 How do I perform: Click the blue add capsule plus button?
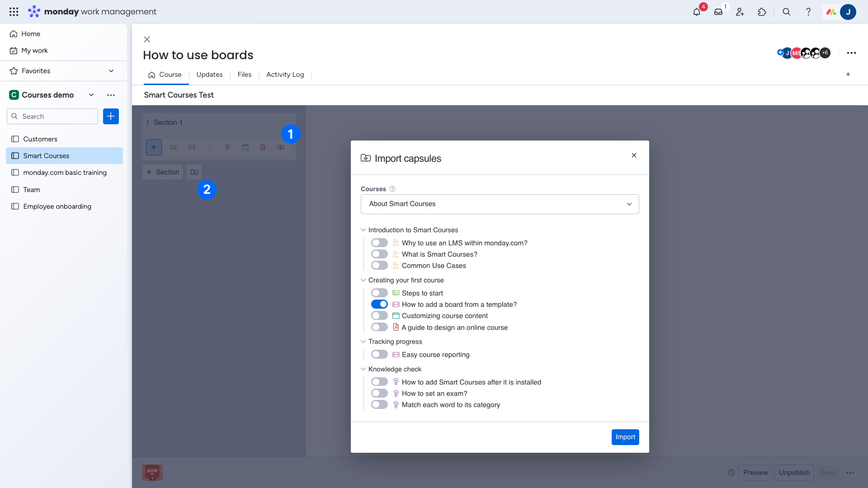(x=154, y=147)
